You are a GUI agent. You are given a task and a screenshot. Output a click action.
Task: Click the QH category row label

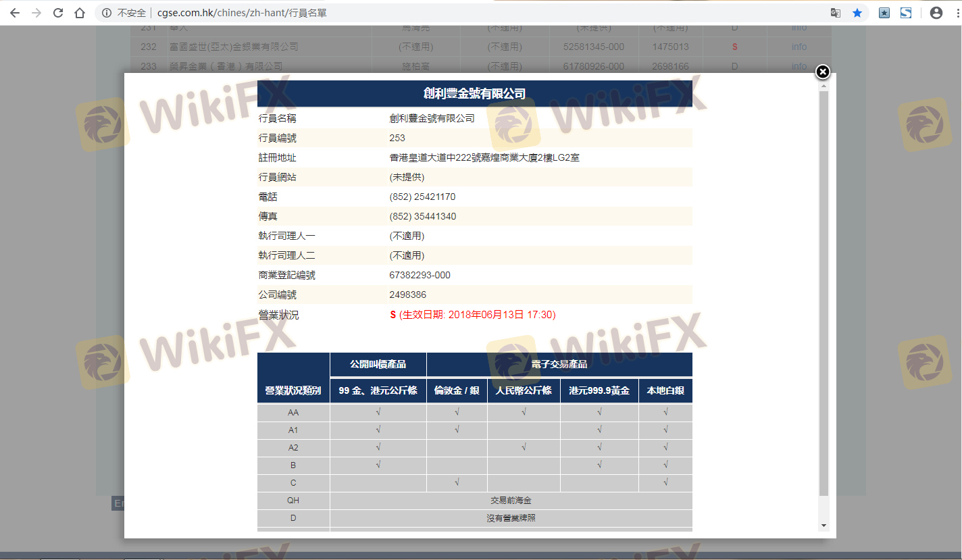(x=293, y=501)
